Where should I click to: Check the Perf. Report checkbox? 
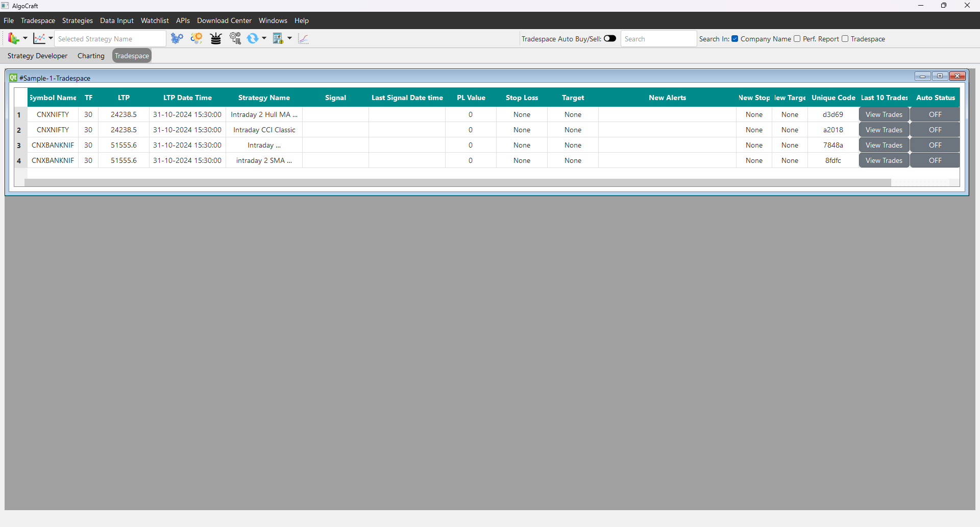point(797,39)
